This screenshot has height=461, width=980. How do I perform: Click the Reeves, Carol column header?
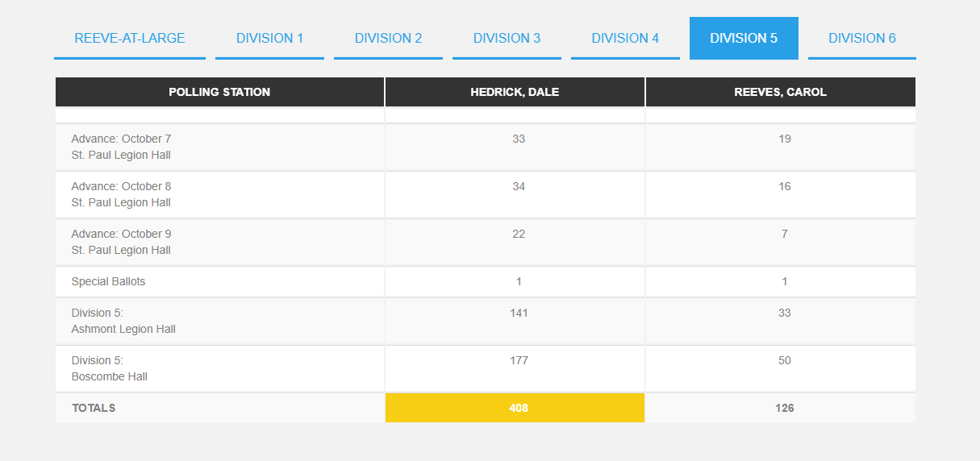780,92
